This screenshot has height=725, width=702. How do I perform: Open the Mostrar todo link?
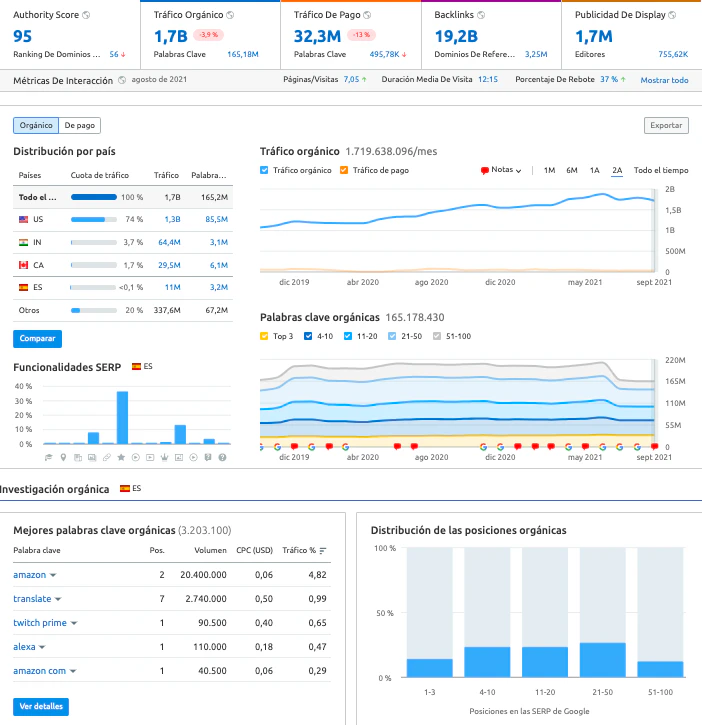tap(664, 80)
